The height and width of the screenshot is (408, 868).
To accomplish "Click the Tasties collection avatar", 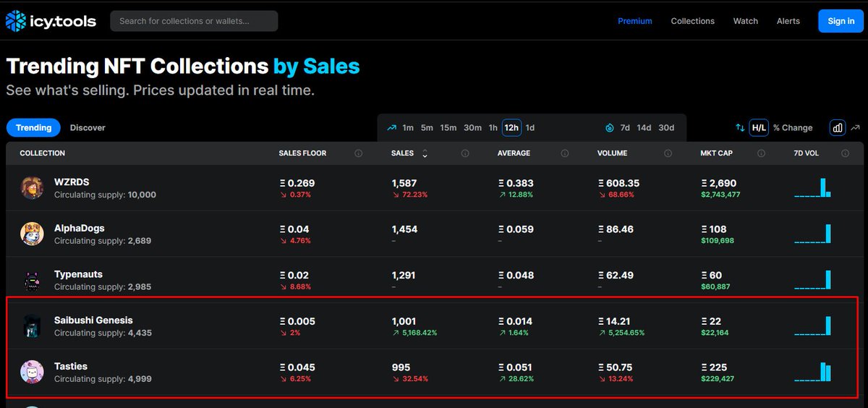I will pyautogui.click(x=32, y=372).
